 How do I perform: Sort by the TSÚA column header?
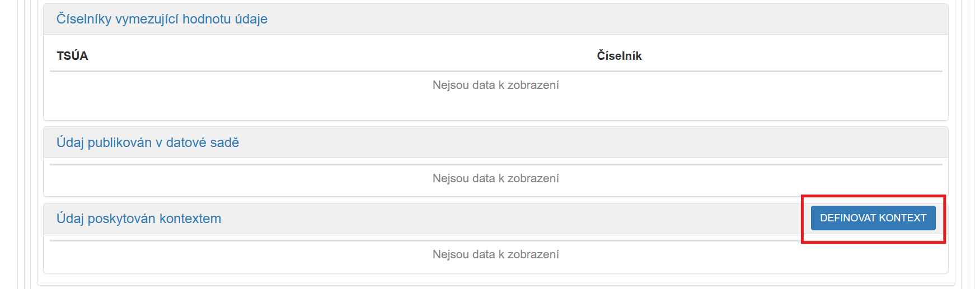72,56
